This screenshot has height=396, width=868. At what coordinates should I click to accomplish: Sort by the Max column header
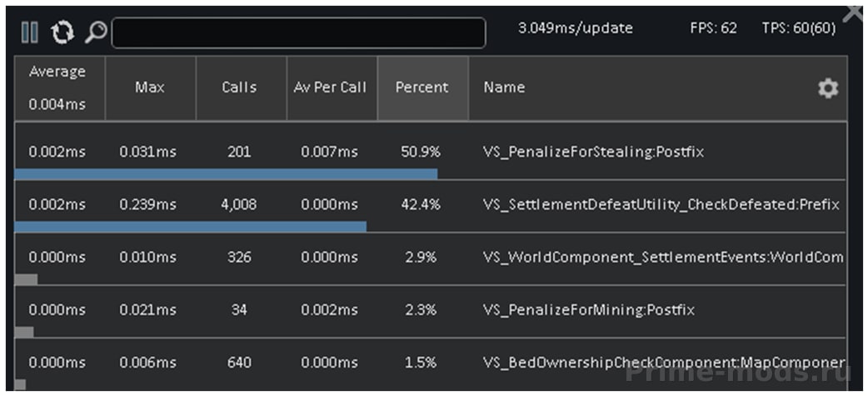[151, 88]
